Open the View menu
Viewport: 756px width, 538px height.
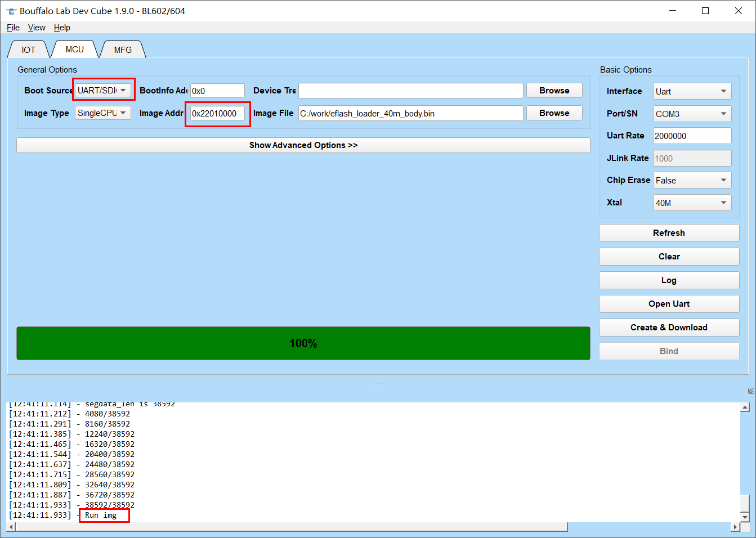(x=37, y=28)
